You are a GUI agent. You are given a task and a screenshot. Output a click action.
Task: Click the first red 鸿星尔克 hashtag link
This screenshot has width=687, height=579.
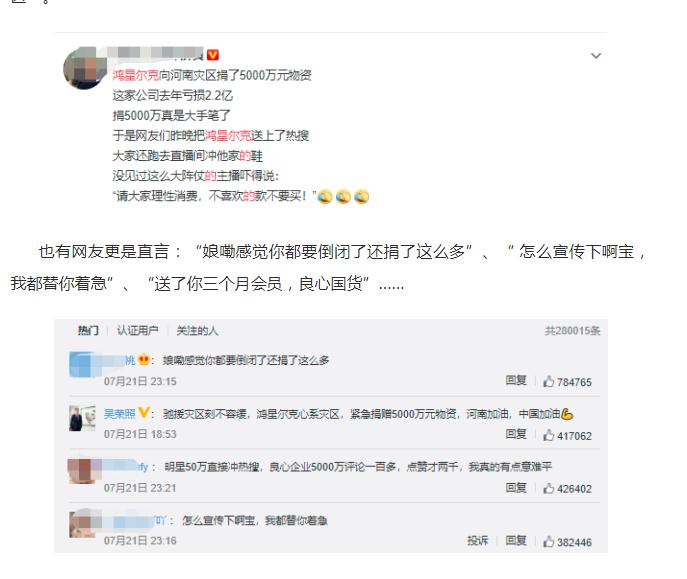[x=135, y=75]
